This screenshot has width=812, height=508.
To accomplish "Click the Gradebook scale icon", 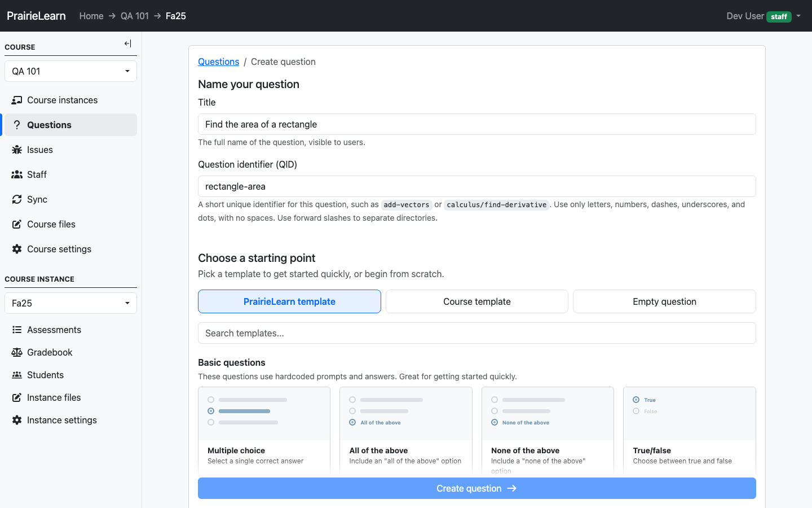I will pos(17,352).
